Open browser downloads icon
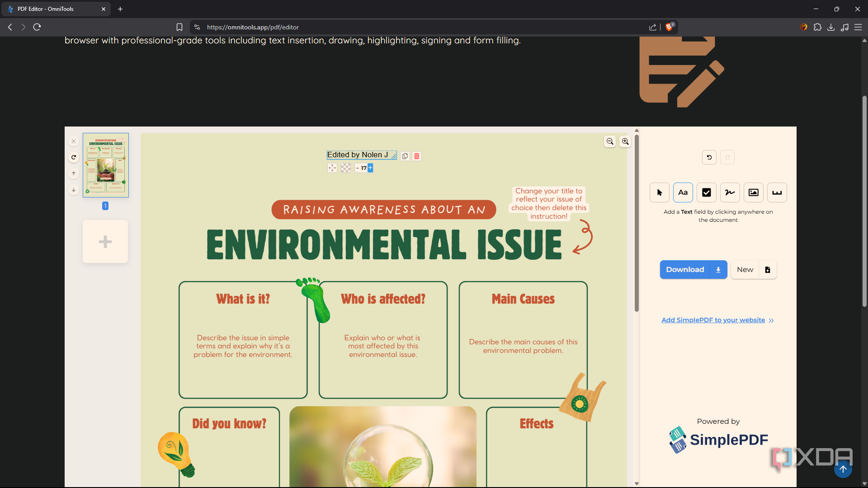Screen dimensions: 868x488 point(831,27)
